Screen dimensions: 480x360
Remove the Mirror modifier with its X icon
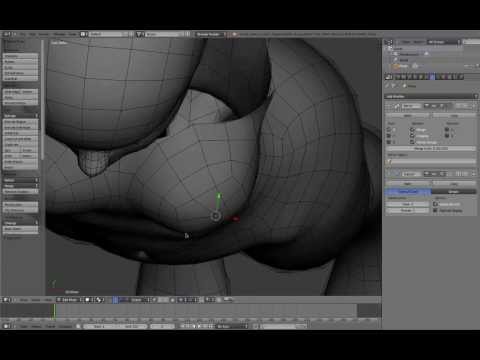coord(474,106)
